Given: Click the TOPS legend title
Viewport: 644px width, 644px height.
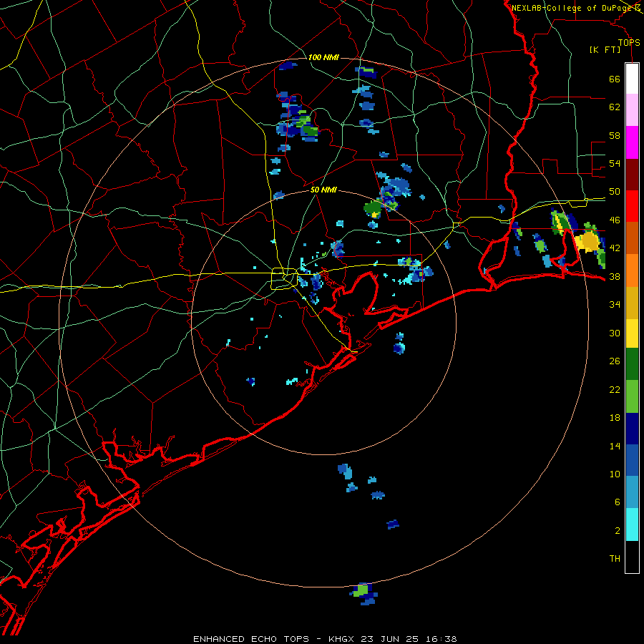Looking at the screenshot, I should point(629,42).
